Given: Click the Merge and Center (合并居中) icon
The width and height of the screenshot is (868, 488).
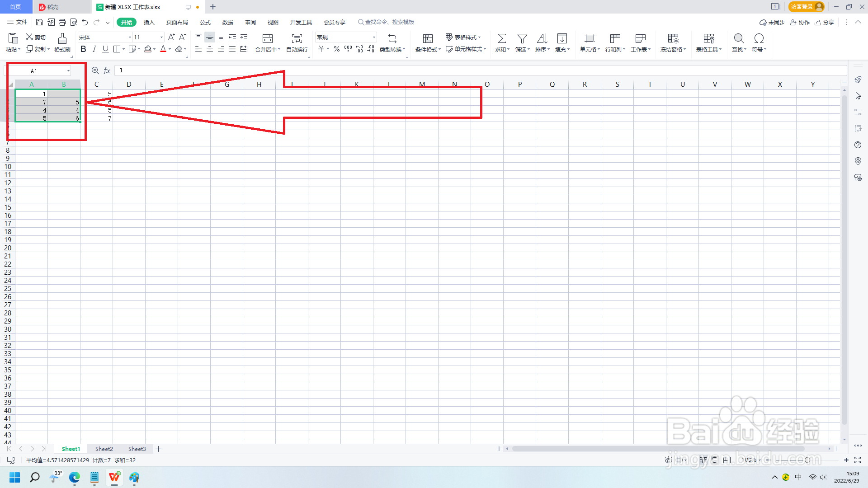Looking at the screenshot, I should pos(268,39).
